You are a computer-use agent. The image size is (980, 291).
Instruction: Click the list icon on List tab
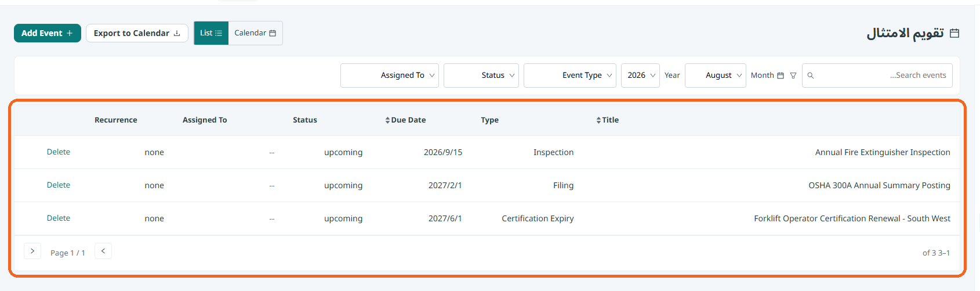219,33
